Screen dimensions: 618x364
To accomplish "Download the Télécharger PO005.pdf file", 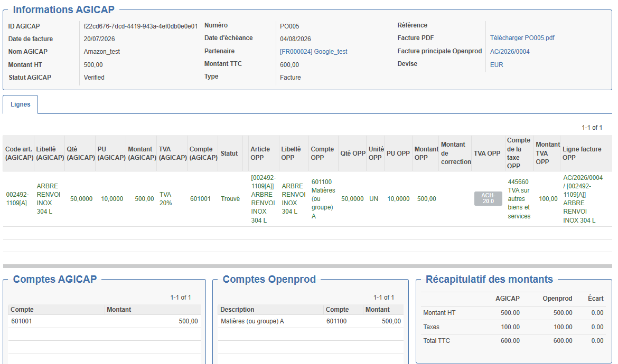I will click(522, 38).
